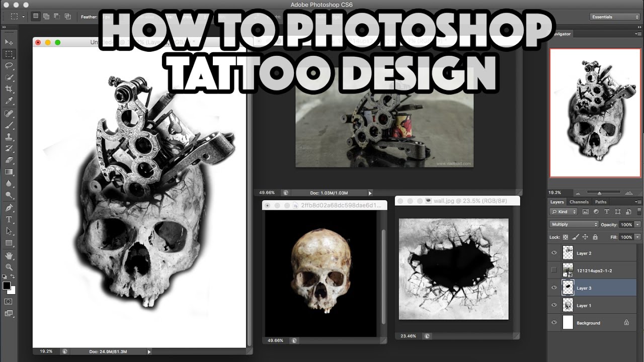Select the Crop tool

(x=9, y=89)
